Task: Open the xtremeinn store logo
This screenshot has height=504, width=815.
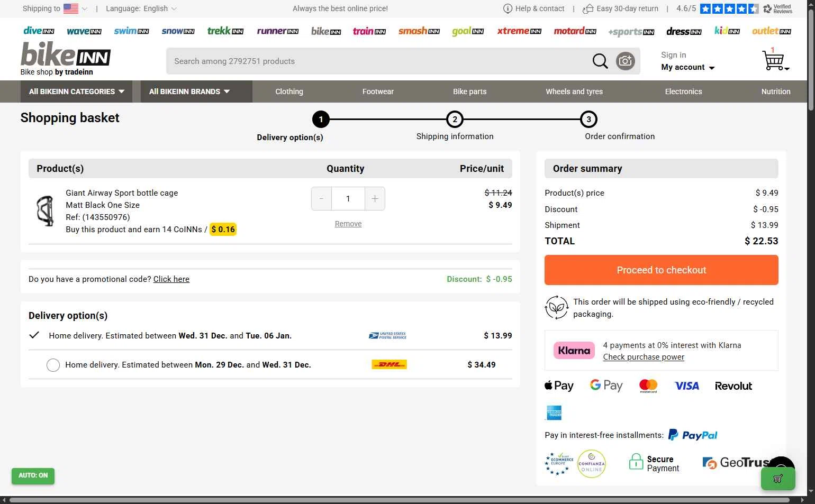Action: coord(519,31)
